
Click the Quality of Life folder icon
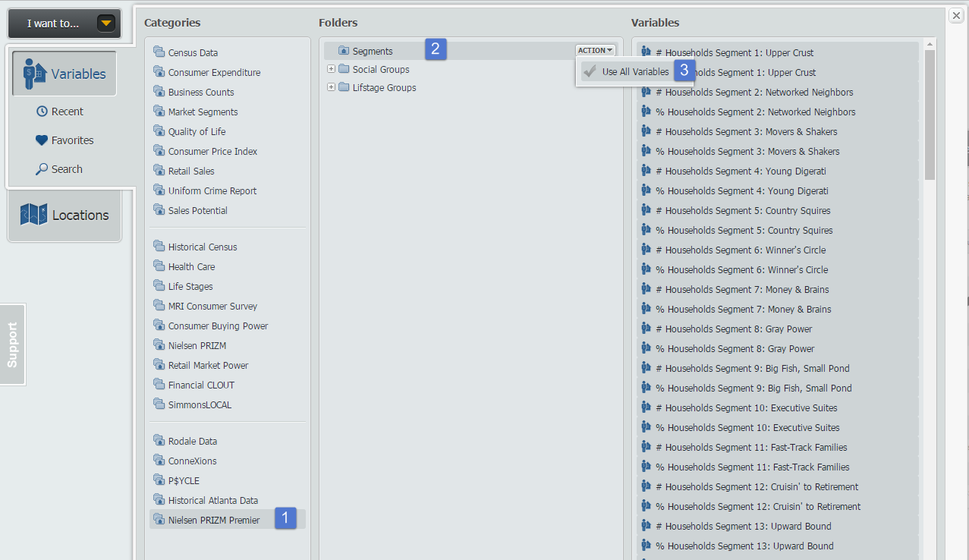pos(159,131)
